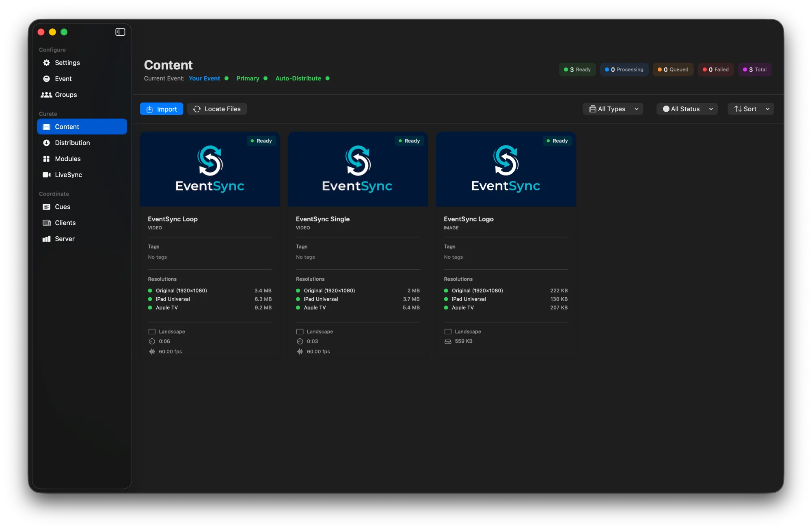
Task: Enable Landscape on the EventSync Logo card
Action: coord(448,331)
